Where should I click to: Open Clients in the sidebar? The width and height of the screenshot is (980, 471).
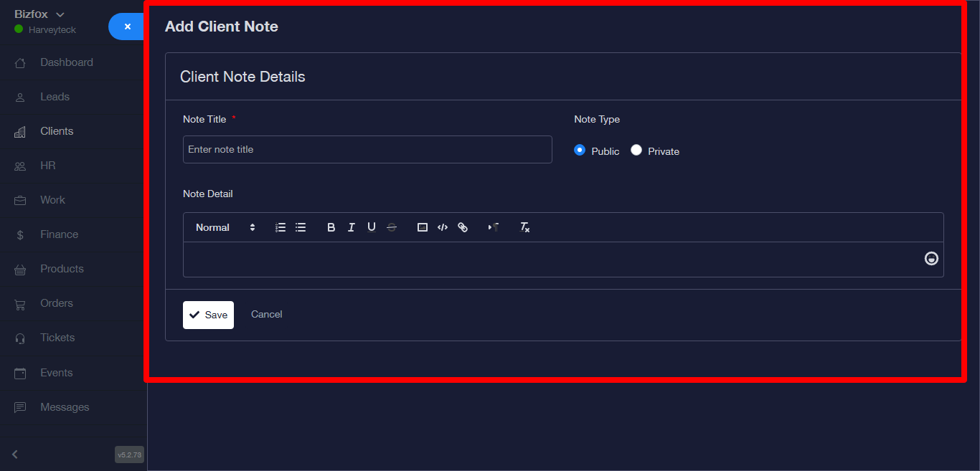coord(57,131)
